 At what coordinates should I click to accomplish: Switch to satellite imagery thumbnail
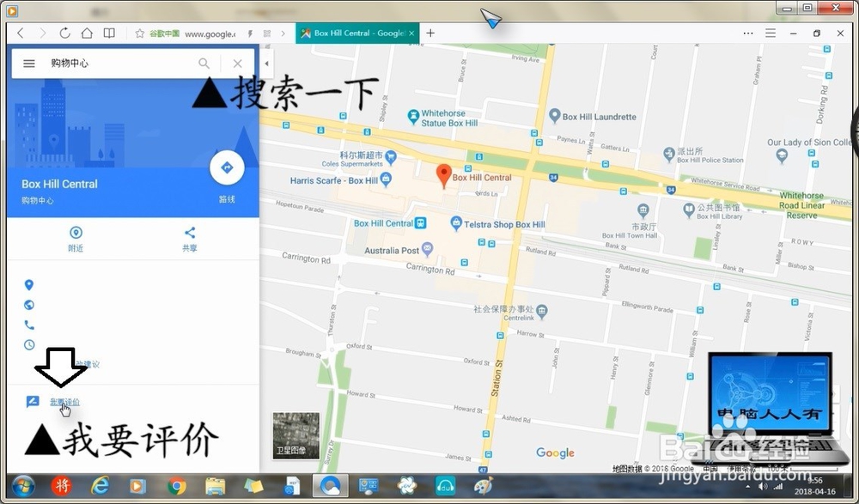coord(295,435)
